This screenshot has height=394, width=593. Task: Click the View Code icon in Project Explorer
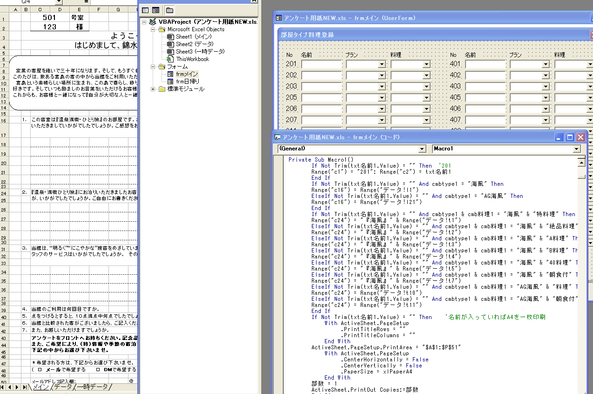coord(146,10)
